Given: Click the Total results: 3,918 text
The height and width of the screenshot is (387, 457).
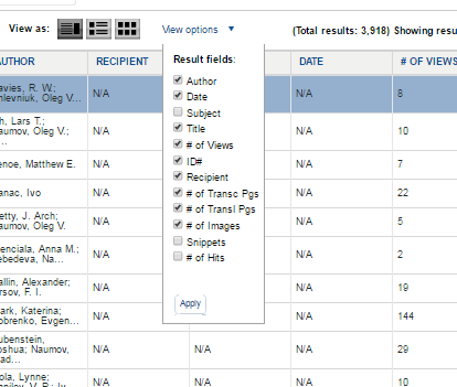Looking at the screenshot, I should tap(341, 31).
